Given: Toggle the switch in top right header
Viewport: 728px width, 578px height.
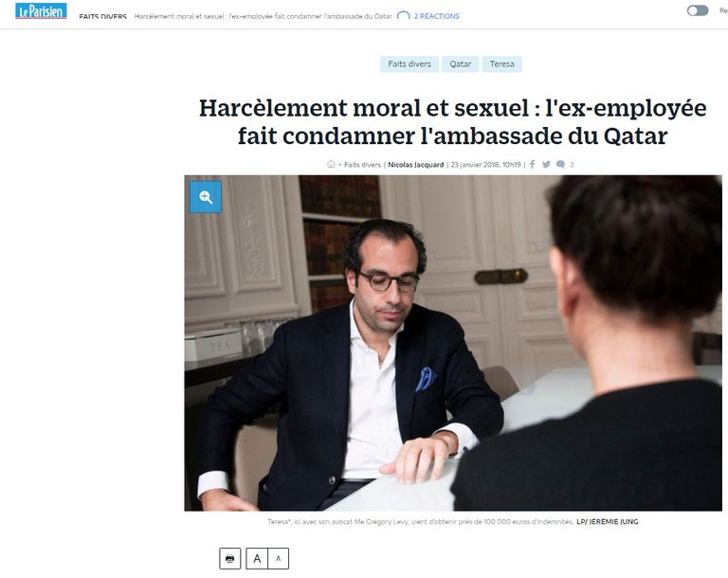Looking at the screenshot, I should [698, 10].
